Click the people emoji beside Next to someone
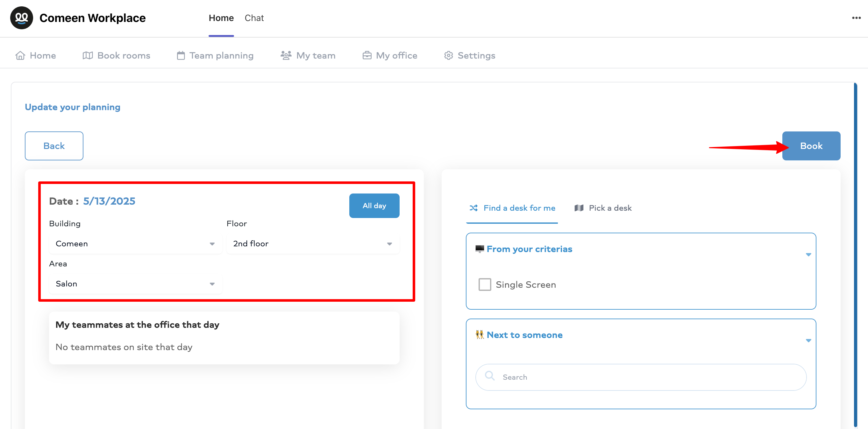Viewport: 868px width, 429px height. [x=480, y=335]
